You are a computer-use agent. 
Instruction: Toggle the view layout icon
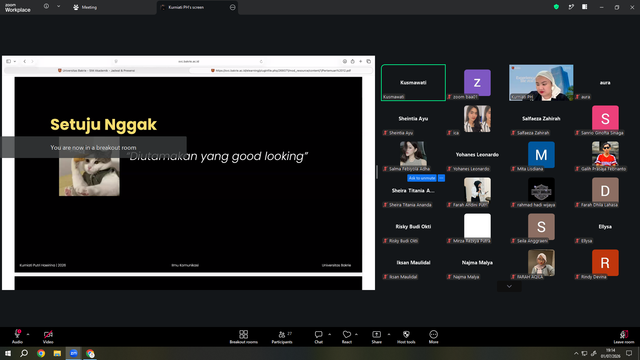(x=584, y=7)
